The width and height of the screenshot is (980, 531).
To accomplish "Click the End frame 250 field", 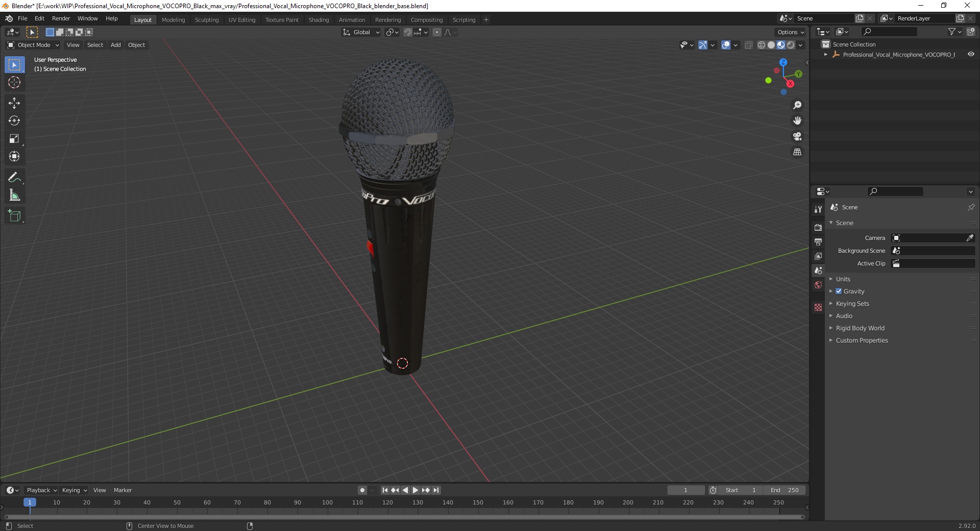I will (x=785, y=490).
